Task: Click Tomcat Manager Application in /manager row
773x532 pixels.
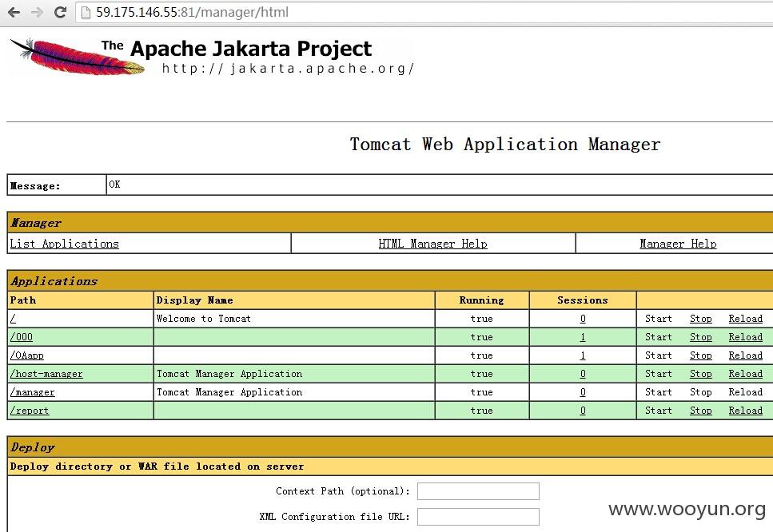Action: pos(229,392)
